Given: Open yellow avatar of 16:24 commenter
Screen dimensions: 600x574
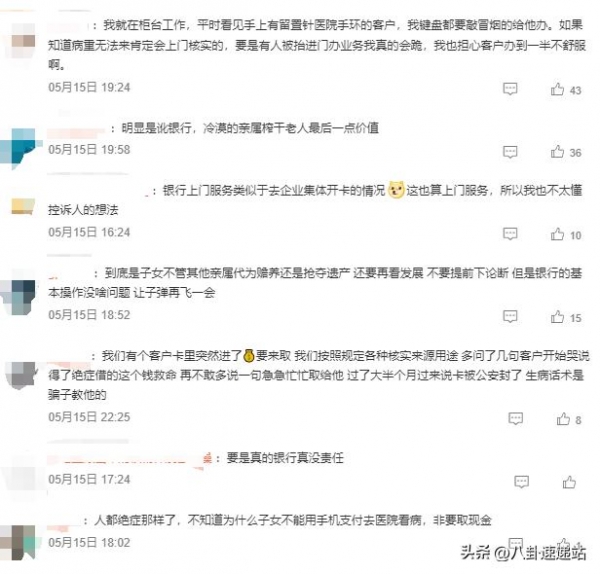Looking at the screenshot, I should pos(23,207).
